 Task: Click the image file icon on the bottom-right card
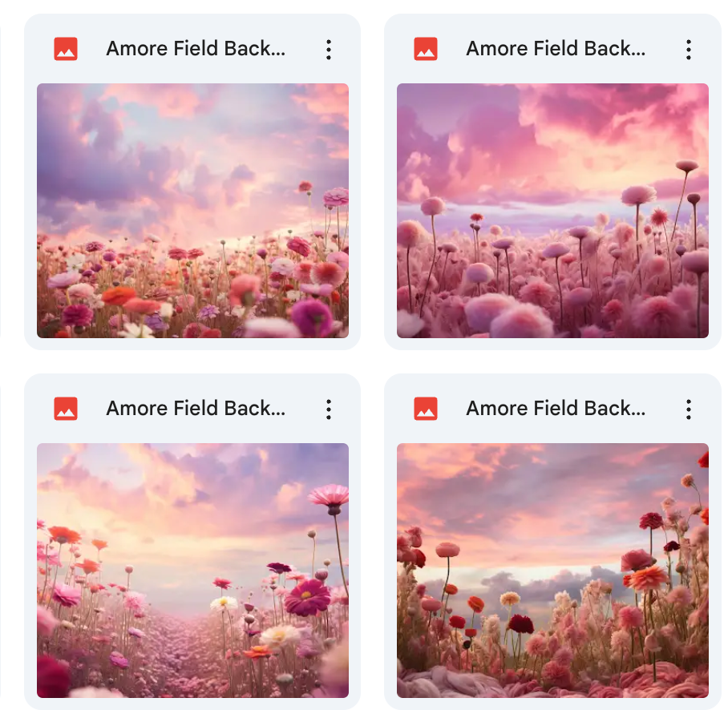coord(425,409)
